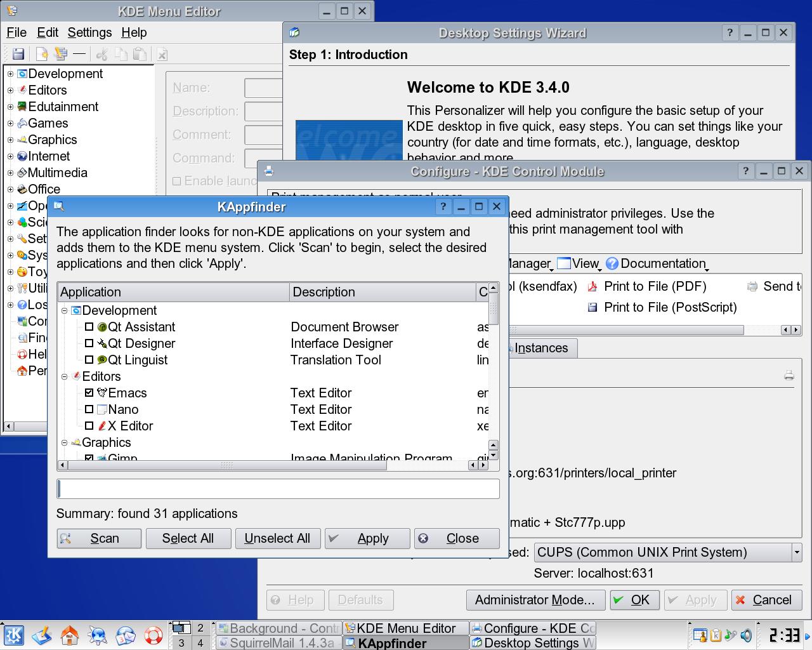This screenshot has width=812, height=650.
Task: Click the Select All button
Action: 188,538
